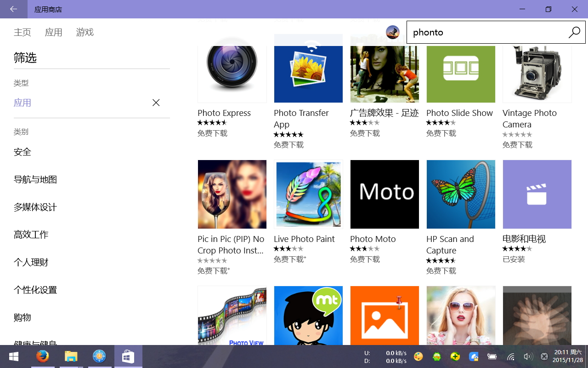Open the Photo View film strip tile
Viewport: 588px width, 368px height.
[x=232, y=316]
